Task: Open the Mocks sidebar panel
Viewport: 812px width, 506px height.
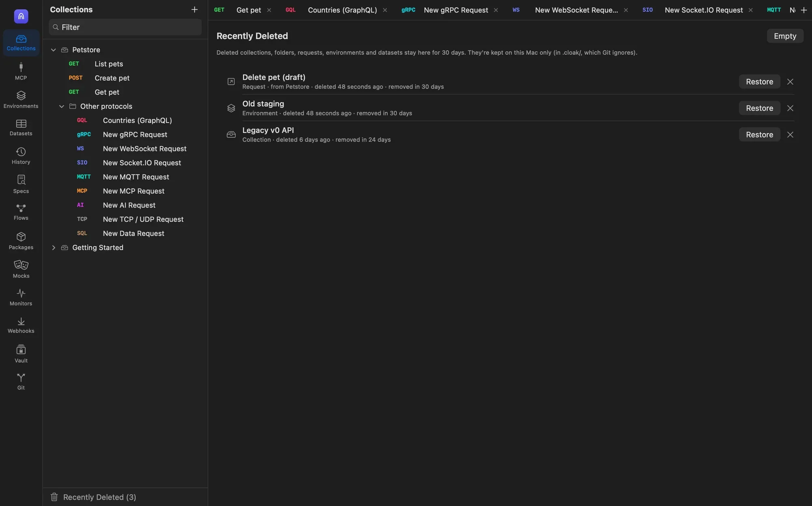Action: [x=21, y=269]
